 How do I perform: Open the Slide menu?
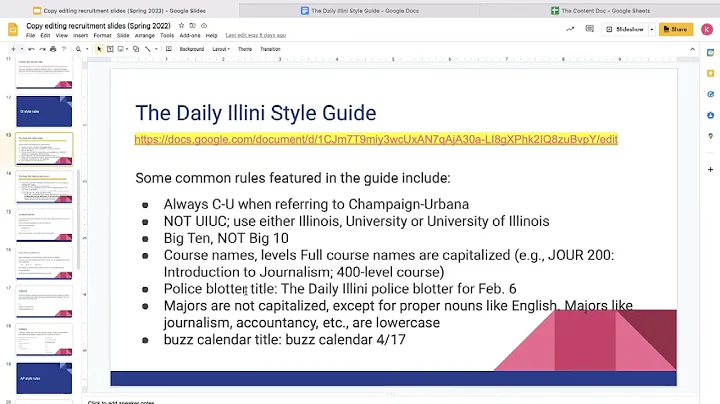click(x=123, y=35)
